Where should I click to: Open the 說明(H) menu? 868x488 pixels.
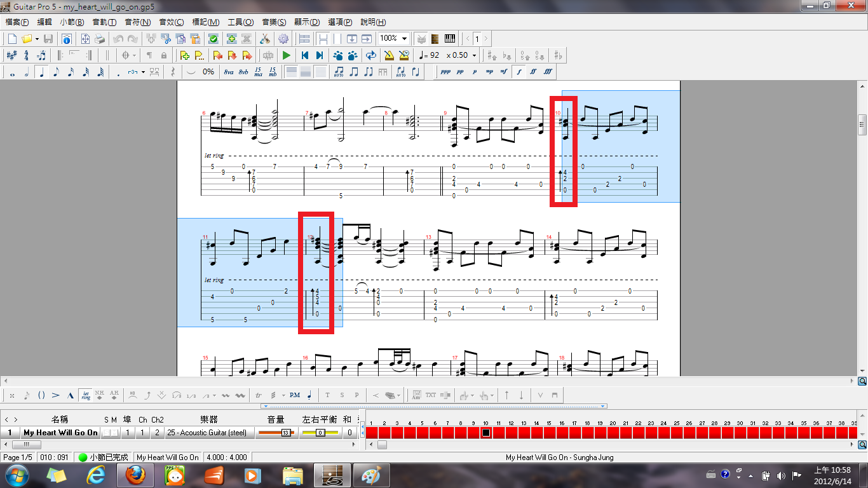[372, 22]
